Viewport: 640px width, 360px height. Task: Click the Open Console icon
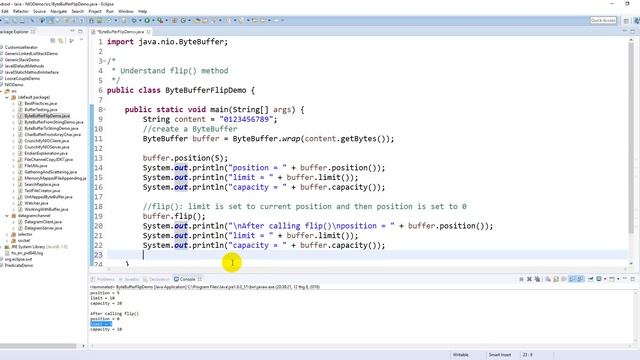pyautogui.click(x=611, y=279)
